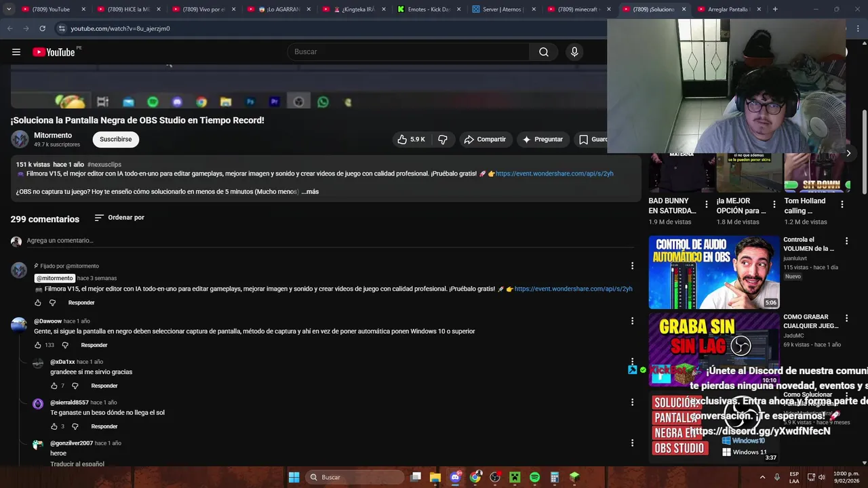Switch to the minecraft browser tab
868x488 pixels.
coord(578,9)
